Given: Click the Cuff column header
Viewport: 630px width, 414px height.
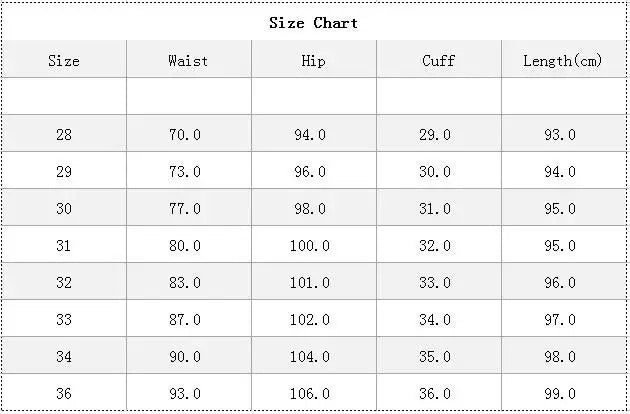Looking at the screenshot, I should 438,61.
